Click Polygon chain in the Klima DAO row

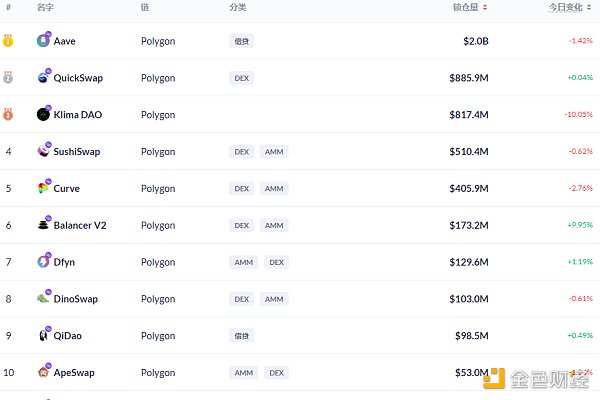158,115
